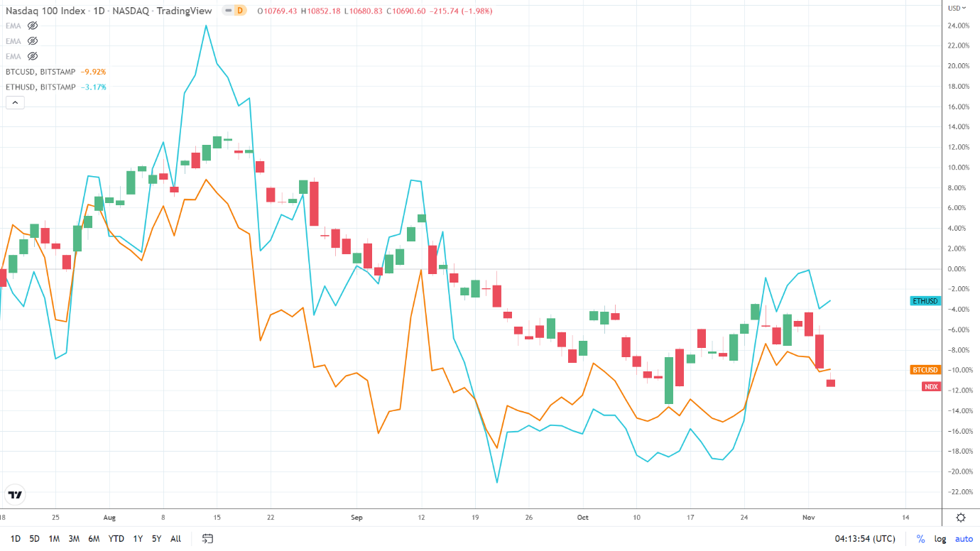
Task: Click the Nov label on time axis
Action: 808,518
